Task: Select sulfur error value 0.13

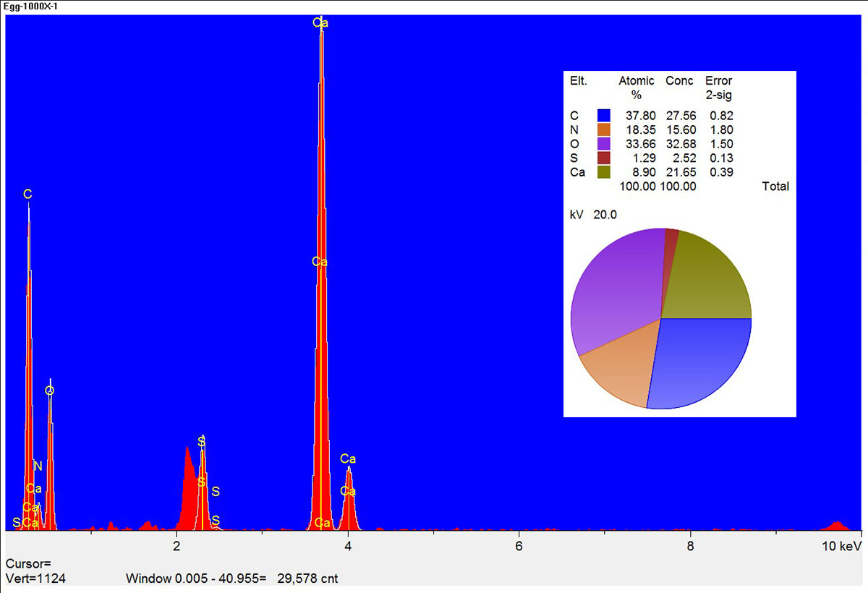Action: point(722,158)
